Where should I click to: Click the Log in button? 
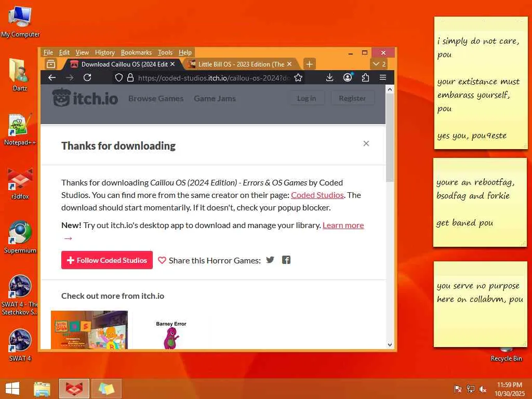point(307,98)
